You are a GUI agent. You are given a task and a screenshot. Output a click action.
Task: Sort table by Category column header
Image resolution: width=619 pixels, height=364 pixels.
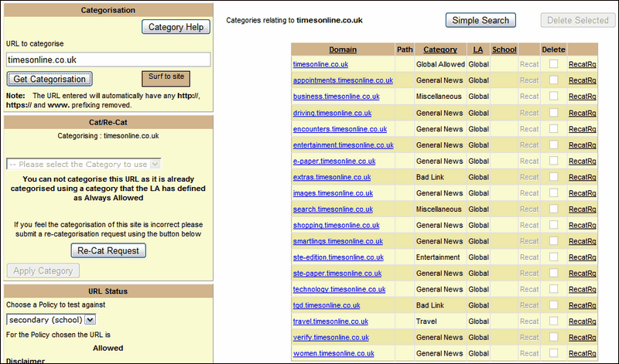440,49
